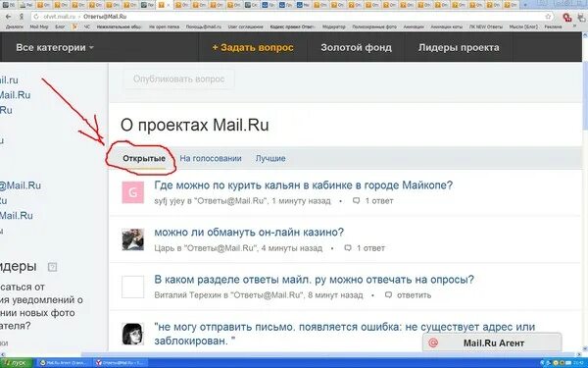588x368 pixels.
Task: Open the Диалоги bookmark
Action: [15, 26]
